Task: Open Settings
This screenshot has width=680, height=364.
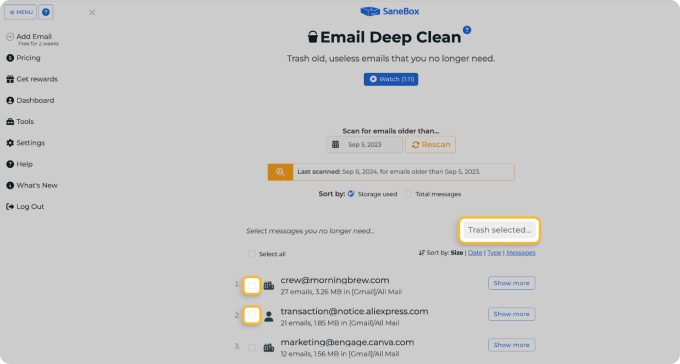Action: click(30, 143)
